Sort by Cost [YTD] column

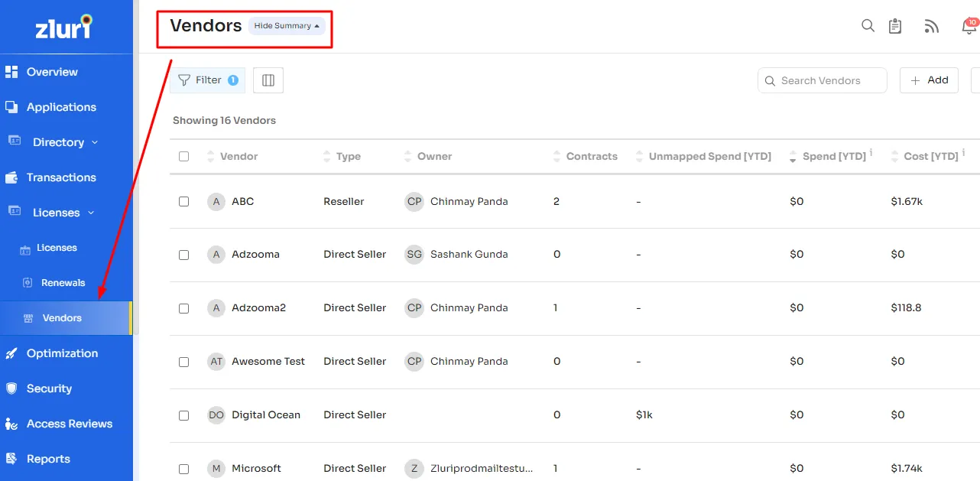(x=894, y=156)
